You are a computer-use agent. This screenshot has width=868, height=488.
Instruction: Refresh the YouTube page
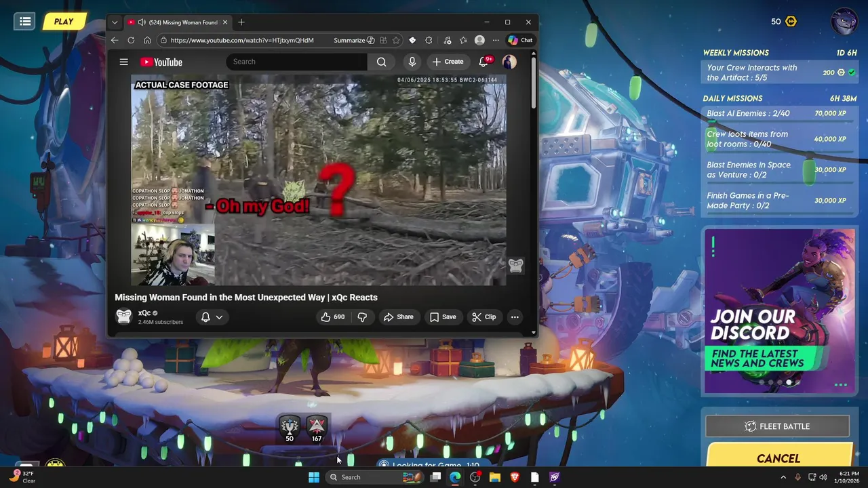pos(131,40)
